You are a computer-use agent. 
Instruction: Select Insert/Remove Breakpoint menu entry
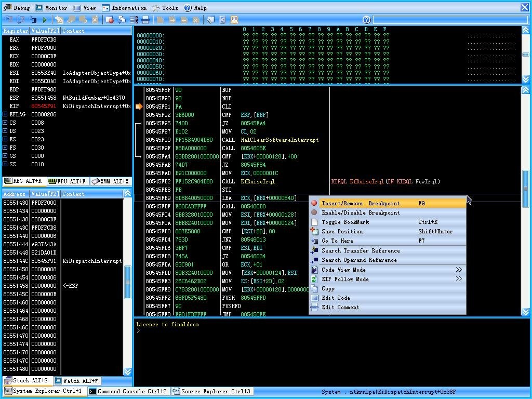(x=360, y=203)
